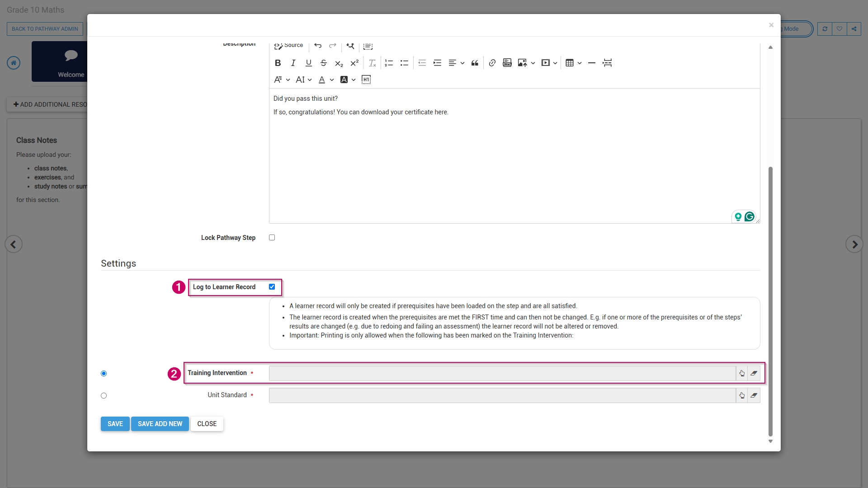Insert a horizontal line

(x=592, y=63)
